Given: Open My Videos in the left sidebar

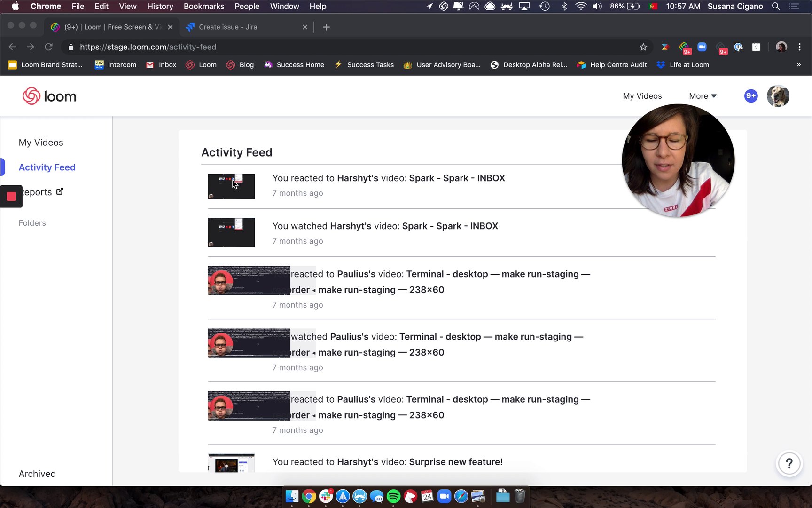Looking at the screenshot, I should pyautogui.click(x=41, y=143).
